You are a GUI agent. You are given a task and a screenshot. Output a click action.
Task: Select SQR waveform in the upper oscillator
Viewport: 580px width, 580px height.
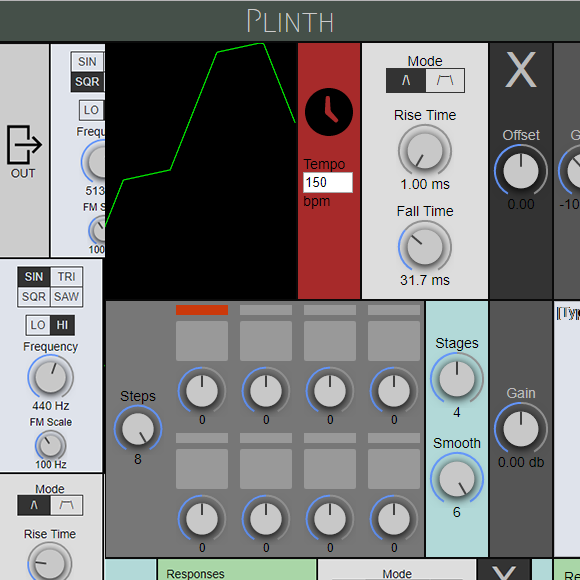[87, 82]
